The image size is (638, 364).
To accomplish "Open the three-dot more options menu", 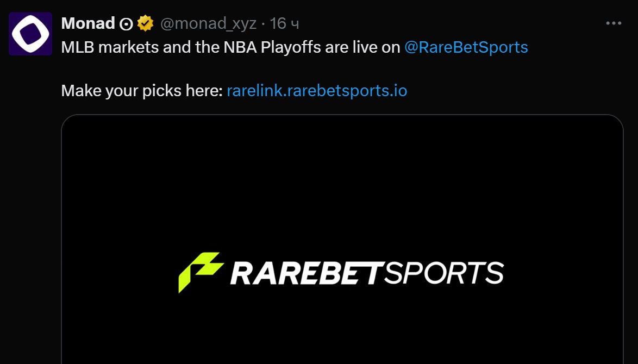I will 614,23.
